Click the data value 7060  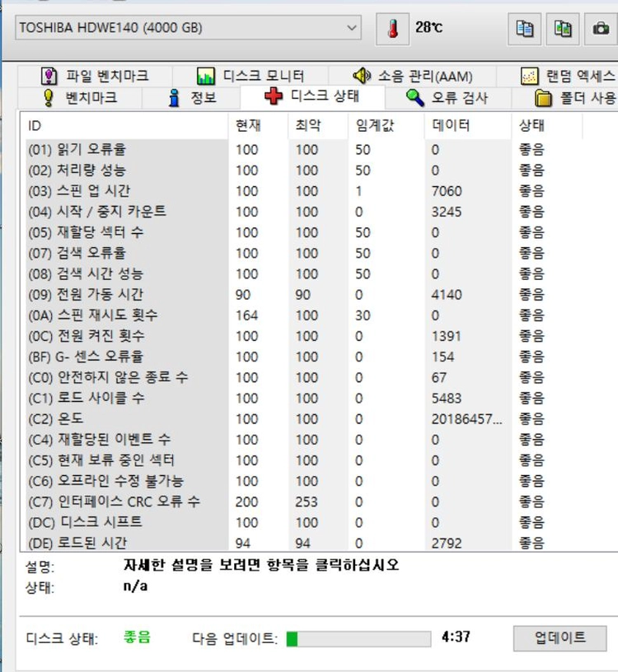coord(447,191)
